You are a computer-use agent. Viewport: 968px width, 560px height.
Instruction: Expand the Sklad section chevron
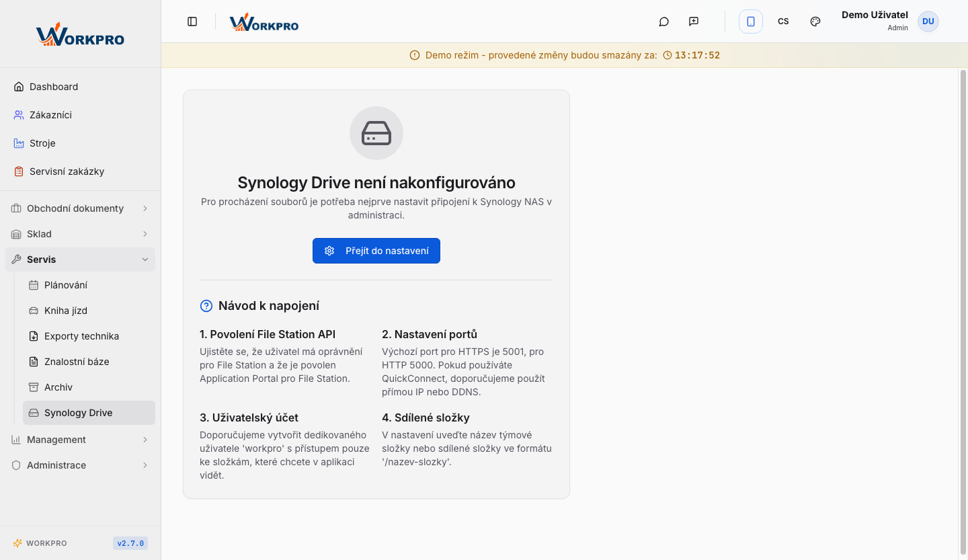(x=145, y=234)
